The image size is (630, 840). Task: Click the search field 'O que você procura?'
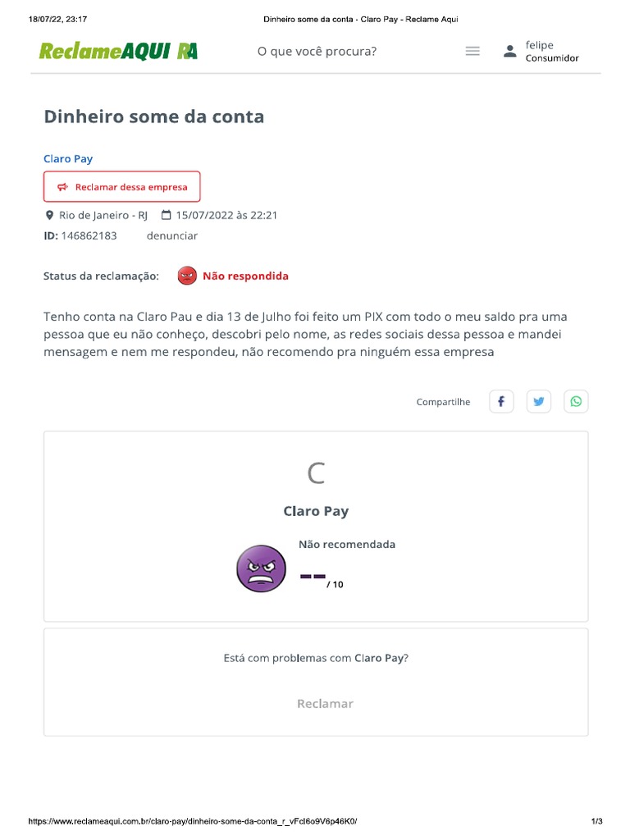317,52
